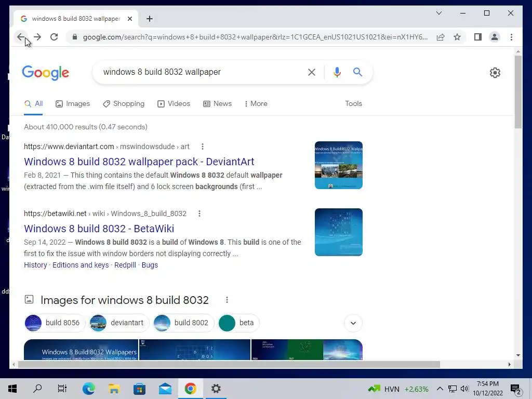Open Task View on taskbar
Image resolution: width=532 pixels, height=399 pixels.
[62, 389]
